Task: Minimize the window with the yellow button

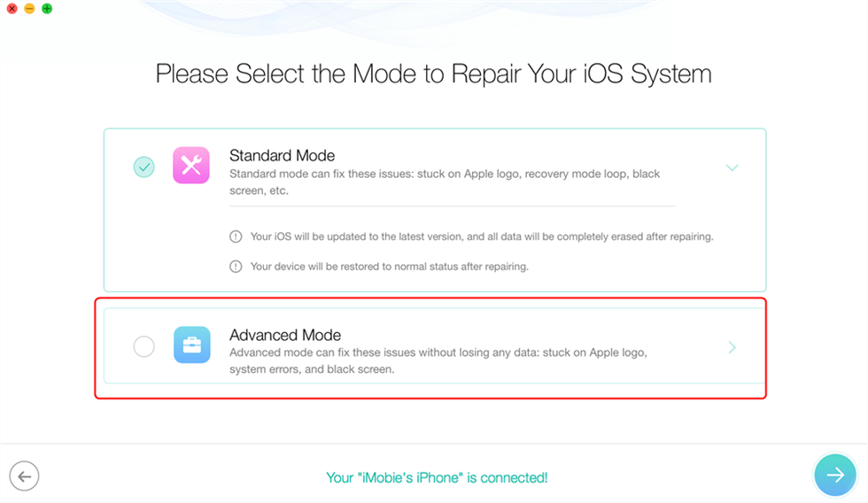Action: [29, 9]
